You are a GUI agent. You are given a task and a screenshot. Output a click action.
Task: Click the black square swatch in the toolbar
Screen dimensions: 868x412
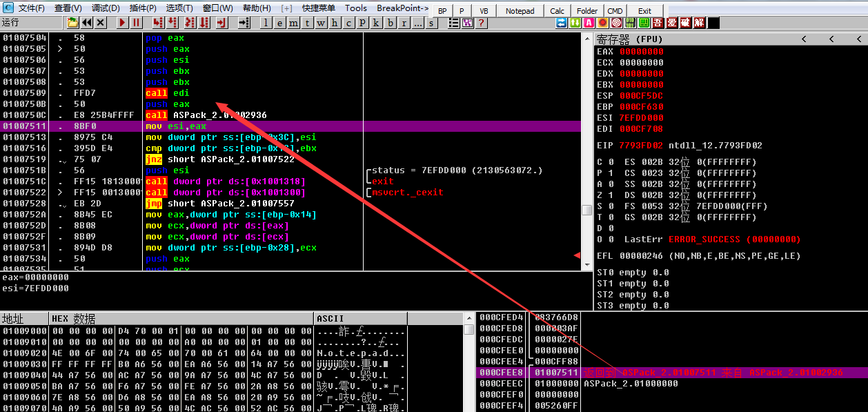point(714,23)
